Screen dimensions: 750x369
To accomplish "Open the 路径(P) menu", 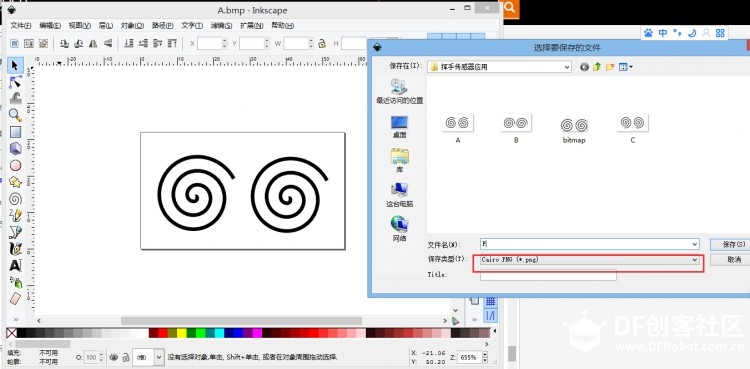I will [163, 25].
